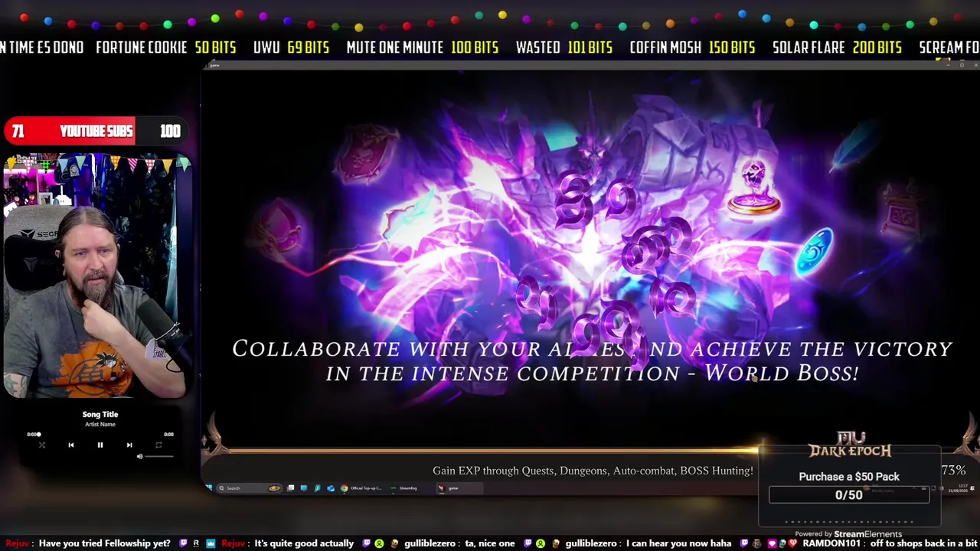Screen dimensions: 980x551
Task: Click the 'Solar Flare 200 Bits' ticker item
Action: (x=837, y=47)
